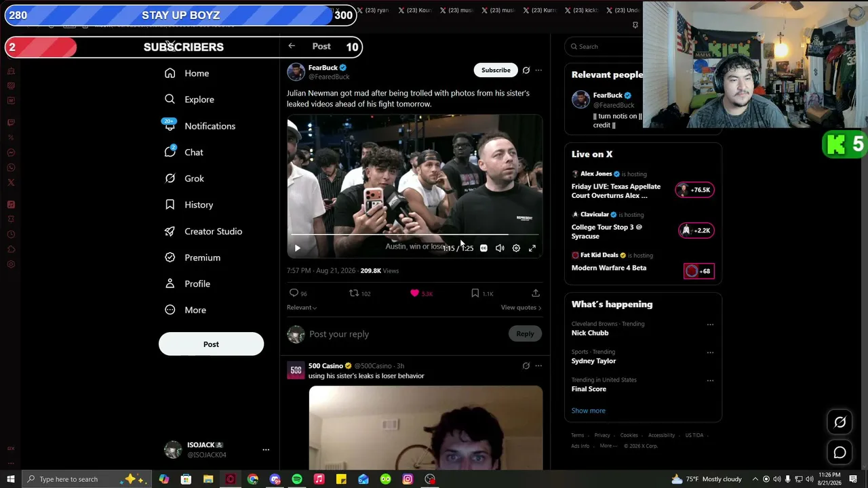Toggle closed captions on the video
Image resolution: width=868 pixels, height=488 pixels.
pyautogui.click(x=484, y=249)
